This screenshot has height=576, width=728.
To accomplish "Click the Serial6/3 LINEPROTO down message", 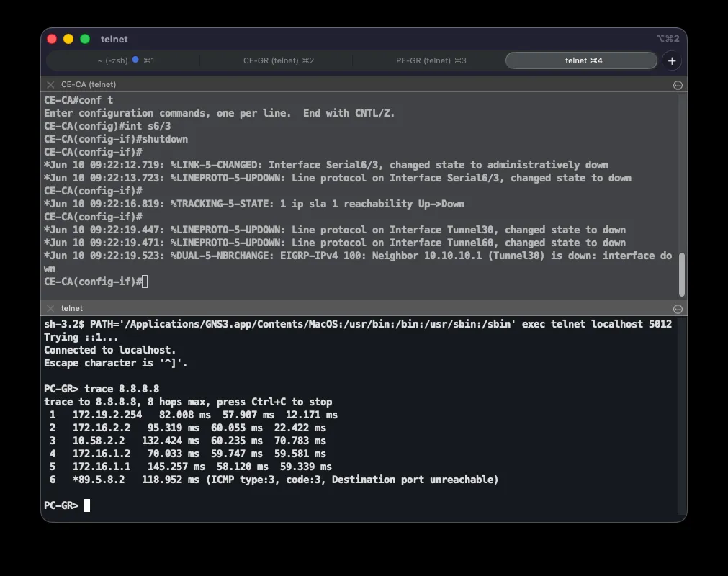I will pos(338,179).
